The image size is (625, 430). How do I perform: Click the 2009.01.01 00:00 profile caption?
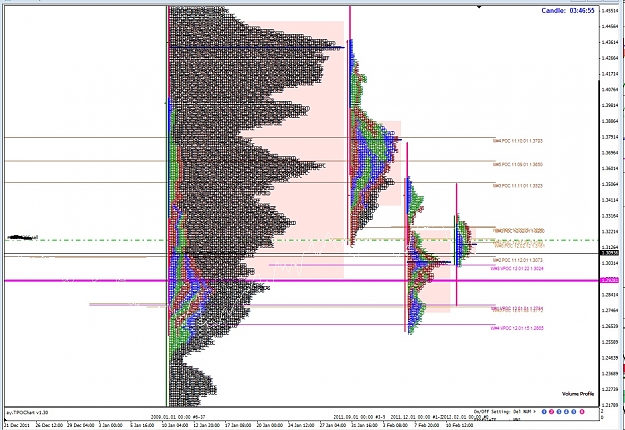[178, 416]
